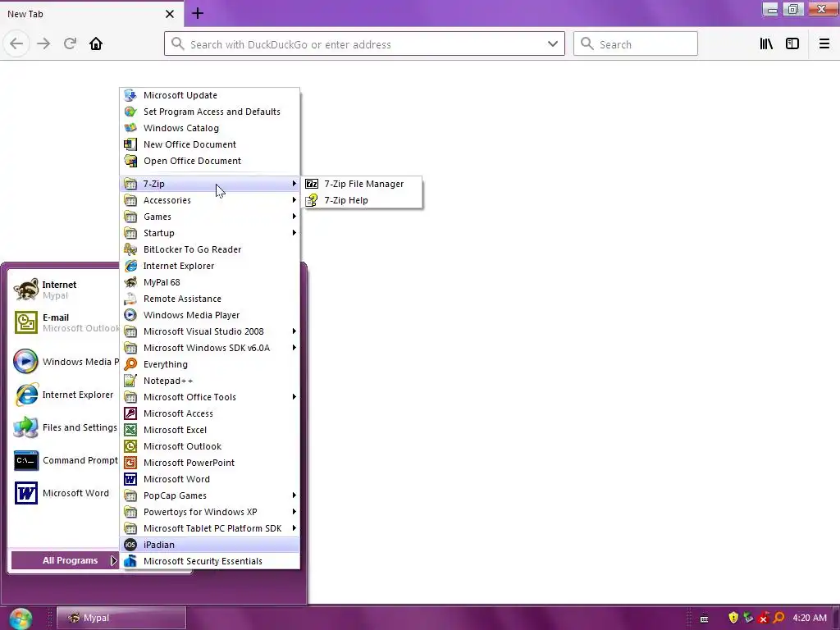
Task: Click the Microsoft Outlook clock icon
Action: (130, 446)
